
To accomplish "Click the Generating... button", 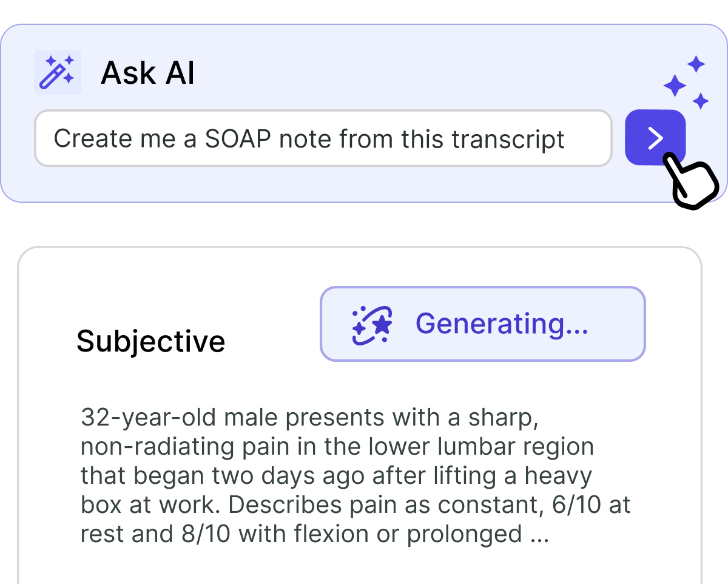I will coord(482,324).
